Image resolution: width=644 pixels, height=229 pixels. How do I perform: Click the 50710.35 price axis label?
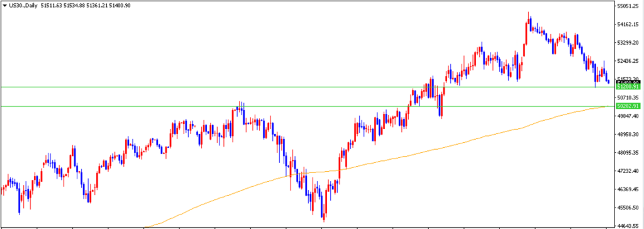click(x=628, y=98)
